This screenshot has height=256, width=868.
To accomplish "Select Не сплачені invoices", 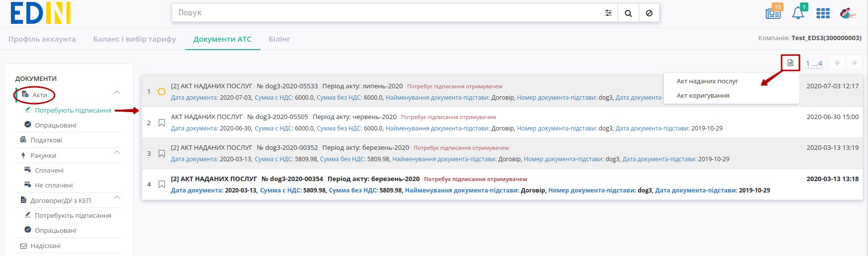I will point(54,185).
